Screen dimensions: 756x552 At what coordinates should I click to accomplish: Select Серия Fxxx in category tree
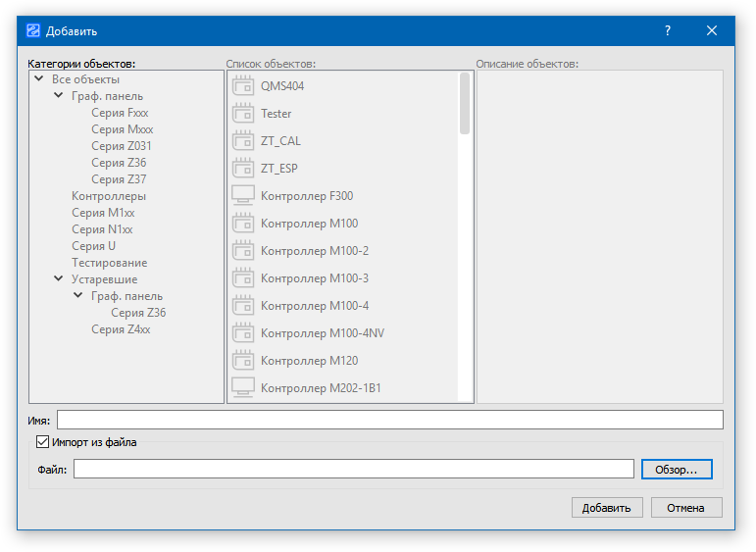point(120,113)
